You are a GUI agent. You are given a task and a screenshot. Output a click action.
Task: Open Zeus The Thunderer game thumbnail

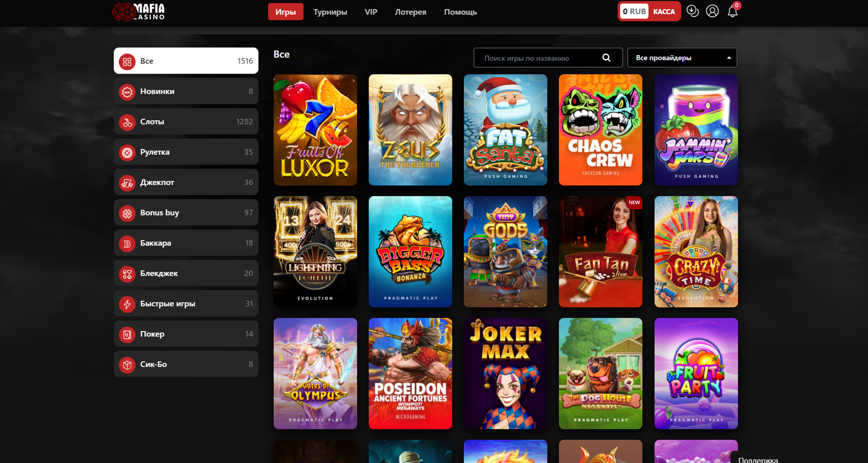coord(410,130)
